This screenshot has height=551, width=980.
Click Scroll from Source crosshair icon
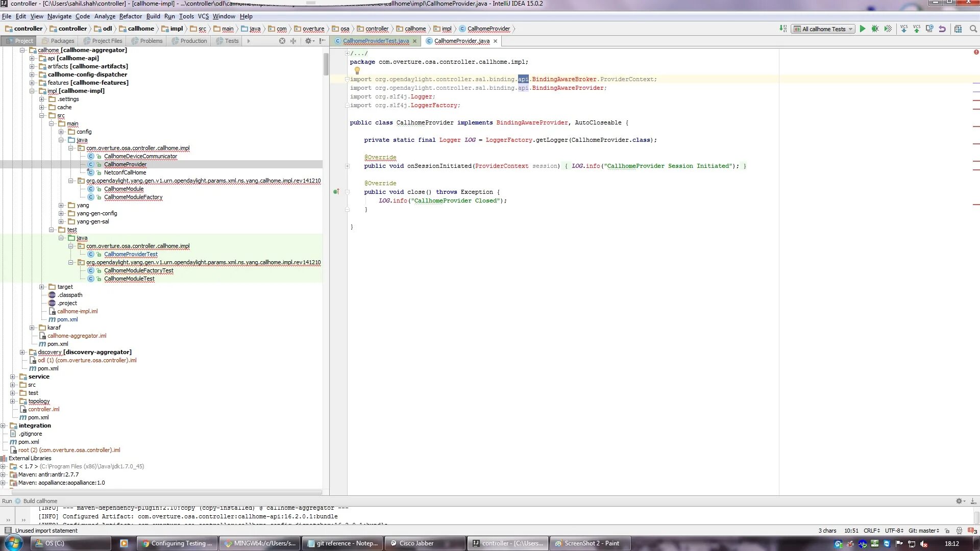tap(282, 41)
